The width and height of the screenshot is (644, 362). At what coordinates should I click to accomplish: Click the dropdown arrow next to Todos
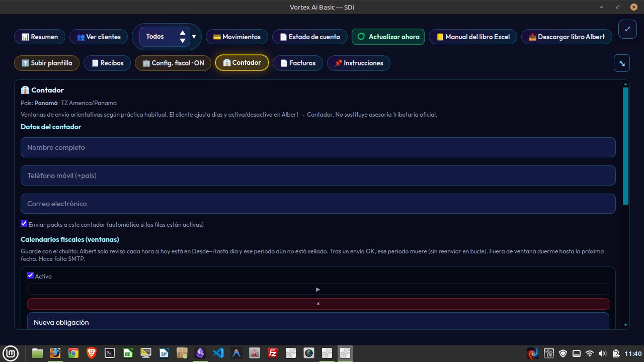194,37
